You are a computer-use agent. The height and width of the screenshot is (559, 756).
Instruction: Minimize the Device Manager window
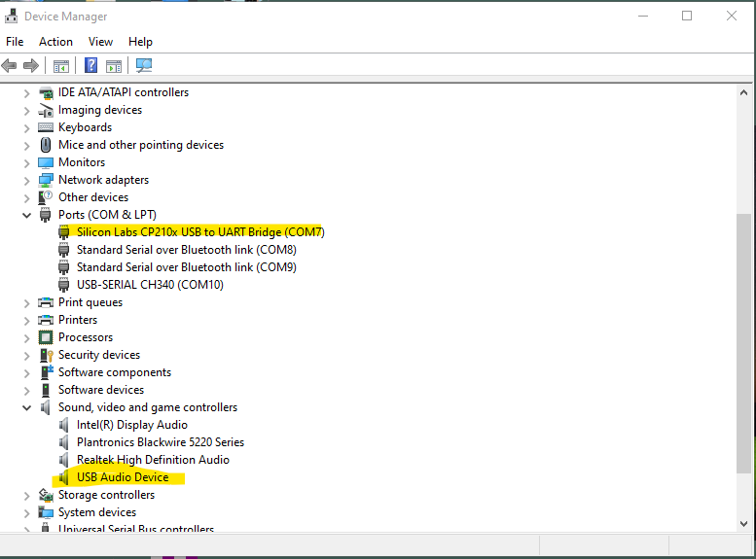(x=643, y=16)
